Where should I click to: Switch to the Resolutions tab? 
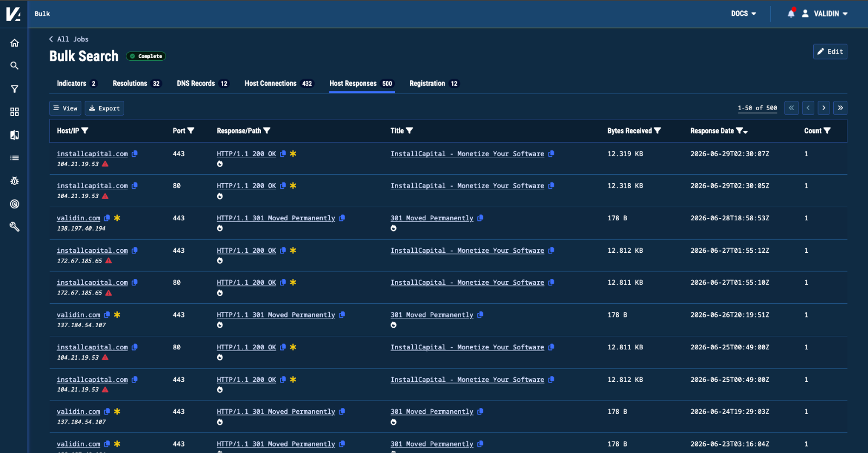137,84
